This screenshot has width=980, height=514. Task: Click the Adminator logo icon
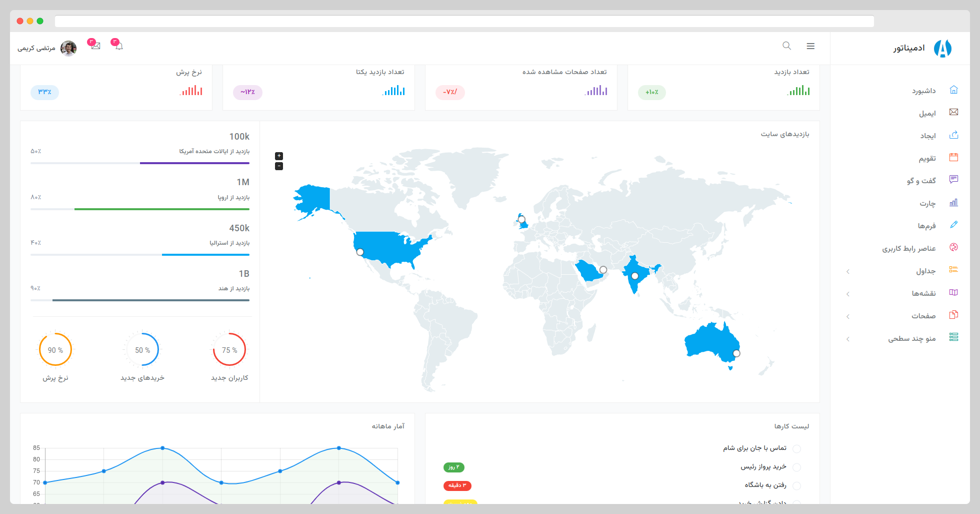942,49
